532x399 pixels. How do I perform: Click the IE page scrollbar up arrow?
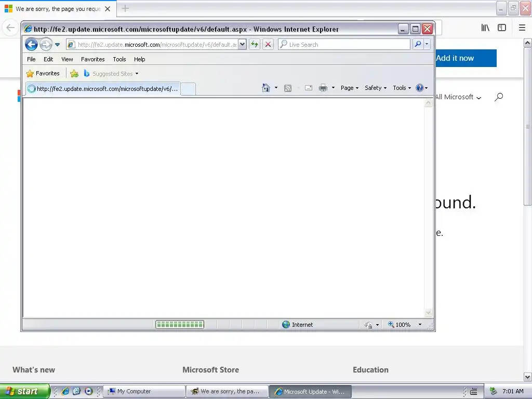[x=429, y=103]
